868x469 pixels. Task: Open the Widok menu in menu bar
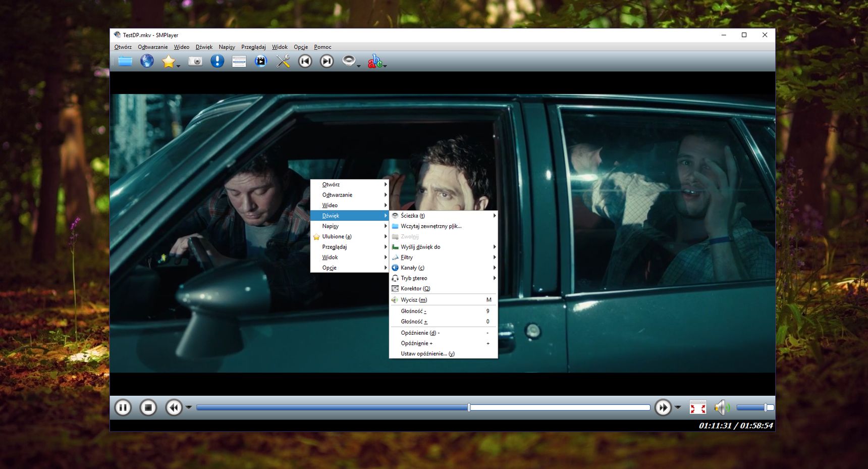pyautogui.click(x=280, y=47)
